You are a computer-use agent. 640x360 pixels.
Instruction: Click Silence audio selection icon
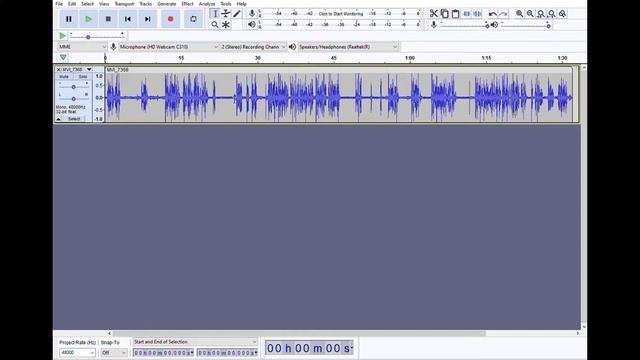click(477, 14)
